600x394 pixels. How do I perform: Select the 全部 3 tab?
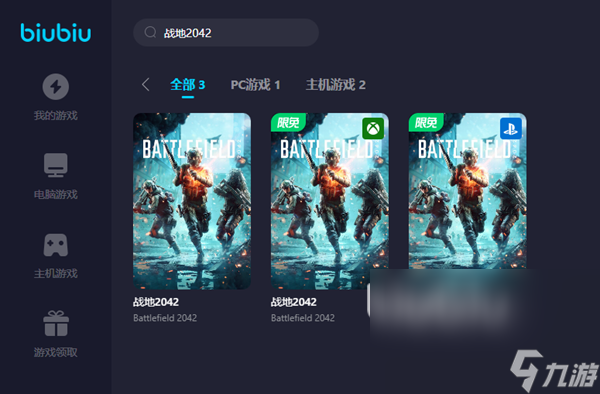[188, 85]
